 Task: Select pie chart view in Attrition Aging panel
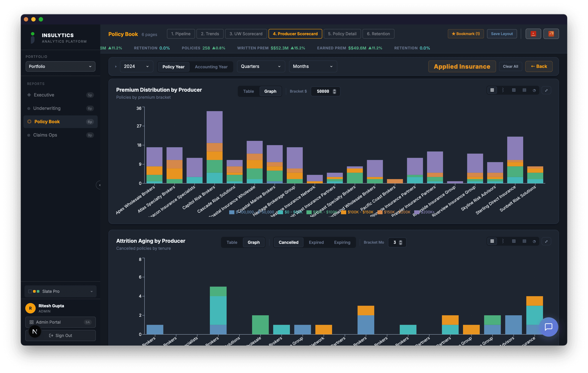point(534,241)
